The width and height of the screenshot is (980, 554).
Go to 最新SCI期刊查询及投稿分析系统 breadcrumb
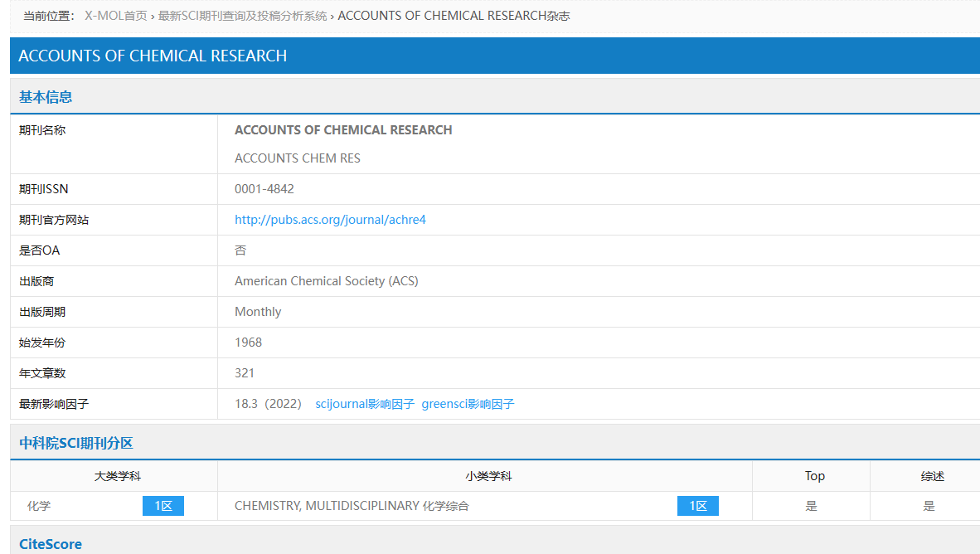[242, 16]
